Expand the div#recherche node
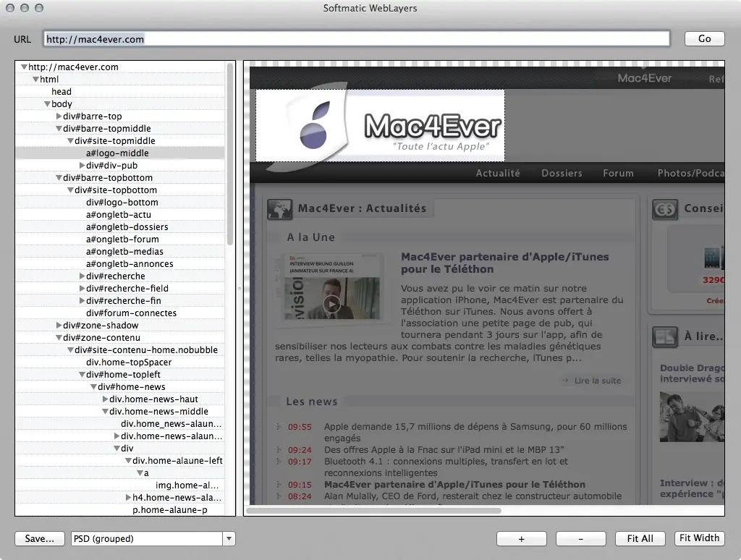 click(x=82, y=276)
